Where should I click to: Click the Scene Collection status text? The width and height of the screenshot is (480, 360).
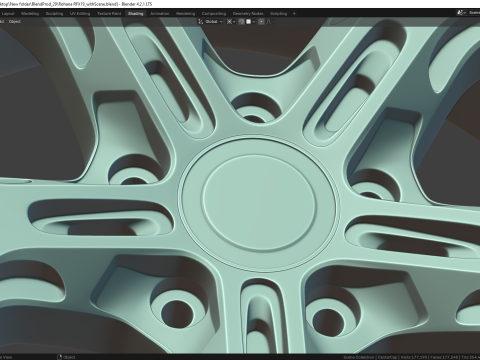359,357
